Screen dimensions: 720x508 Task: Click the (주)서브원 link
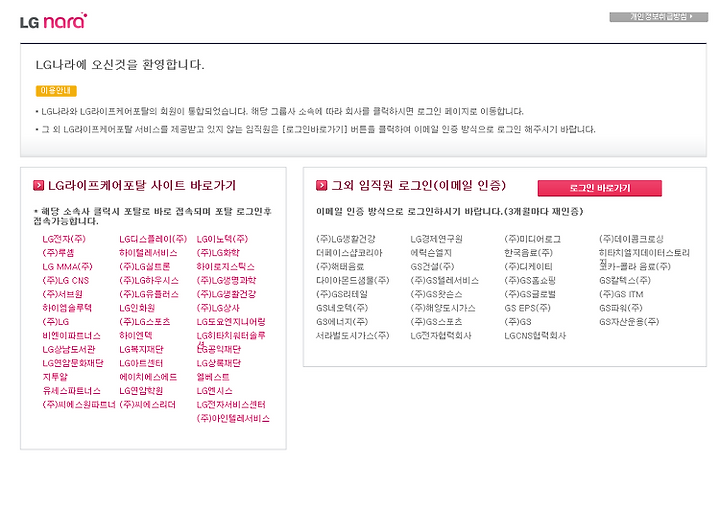coord(62,294)
